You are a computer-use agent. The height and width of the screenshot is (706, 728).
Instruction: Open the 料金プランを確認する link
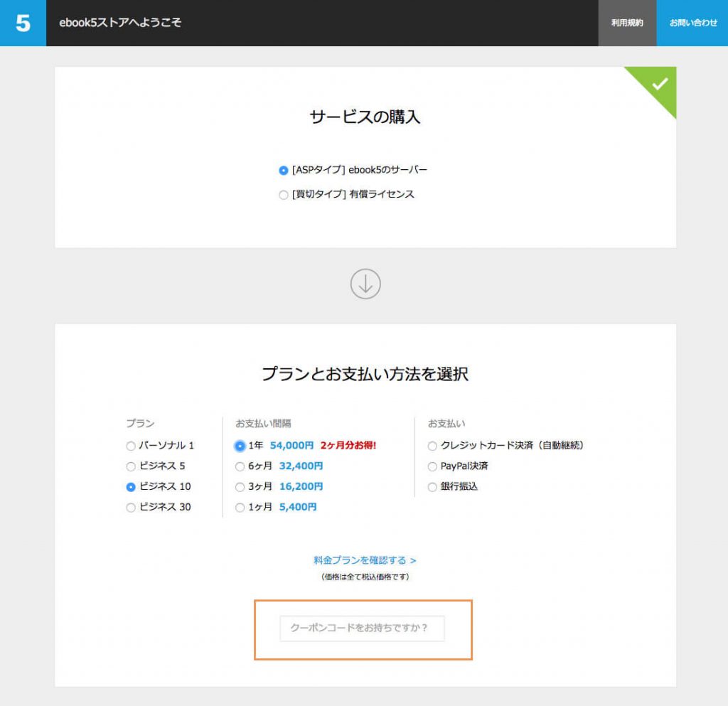pos(365,560)
